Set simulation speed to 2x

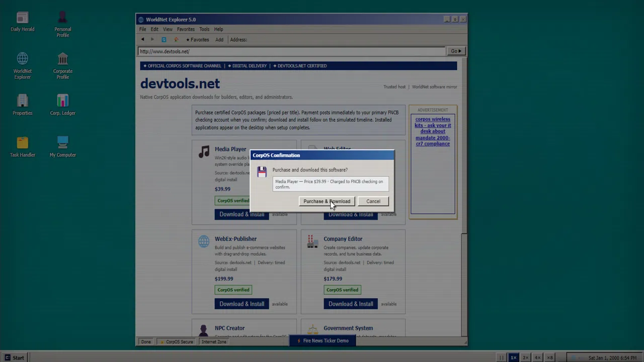coord(525,357)
